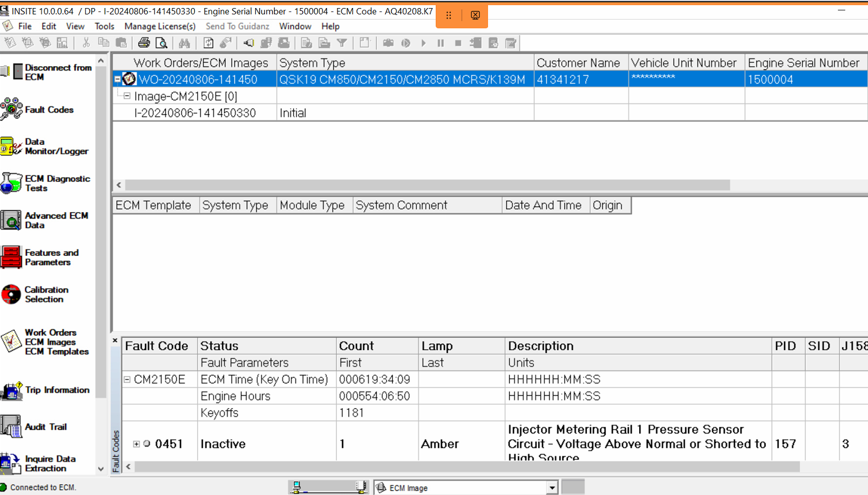
Task: Open Advanced ECM Data
Action: [45, 220]
